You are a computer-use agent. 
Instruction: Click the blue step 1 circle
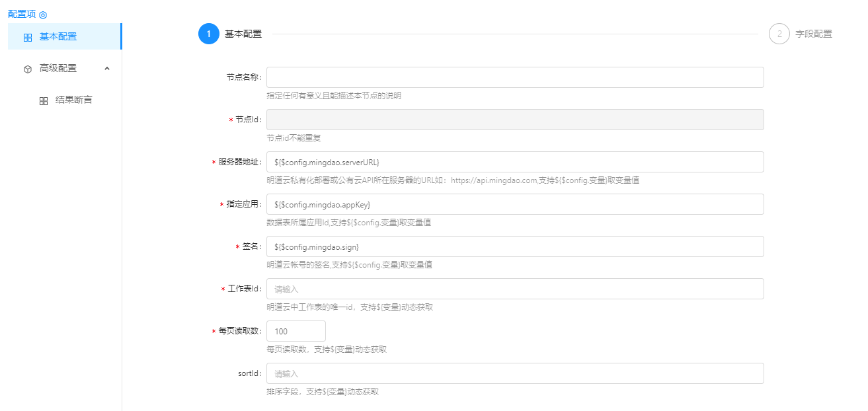[x=208, y=34]
